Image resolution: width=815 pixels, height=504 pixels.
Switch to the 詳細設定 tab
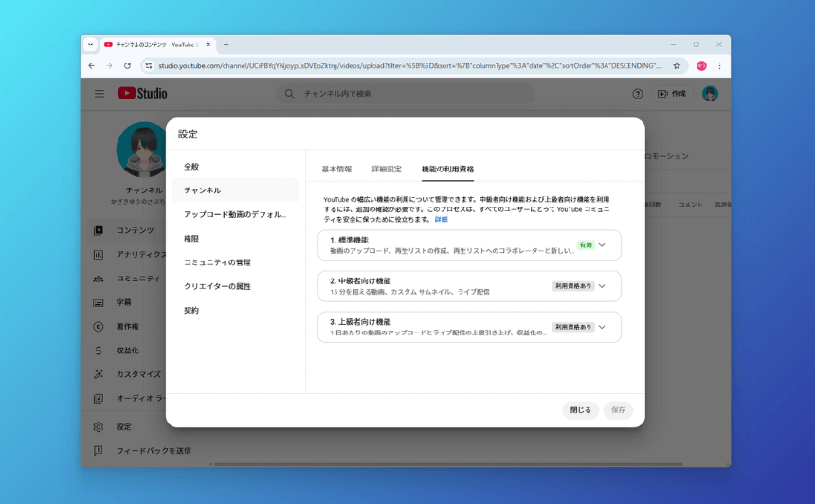pos(387,170)
